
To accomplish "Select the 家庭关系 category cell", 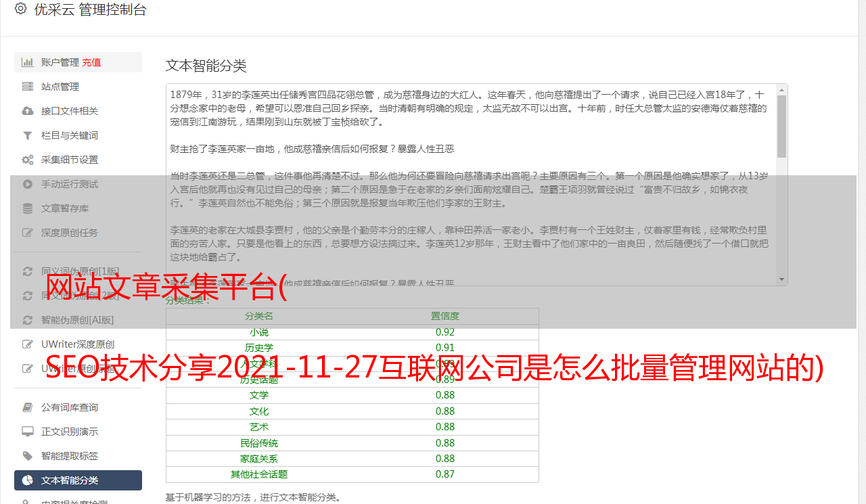I will [x=259, y=459].
